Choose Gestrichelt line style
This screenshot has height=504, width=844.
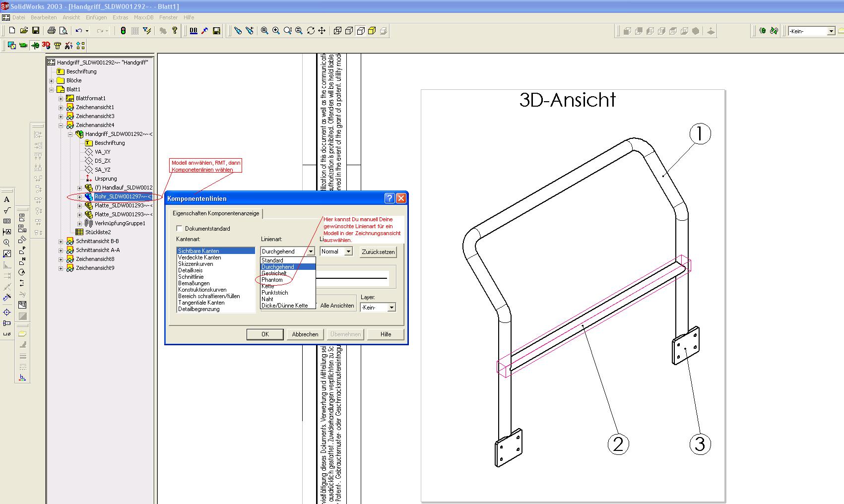[288, 273]
